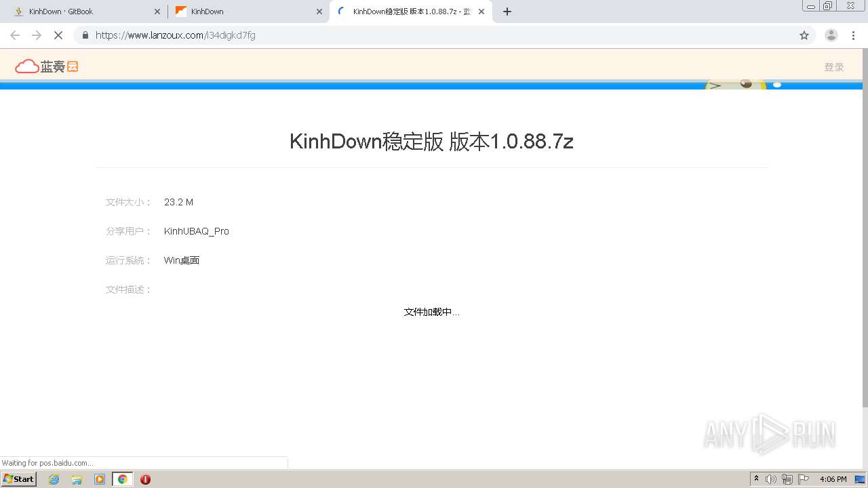This screenshot has width=868, height=488.
Task: Click the 23.2 M file size value
Action: (178, 202)
